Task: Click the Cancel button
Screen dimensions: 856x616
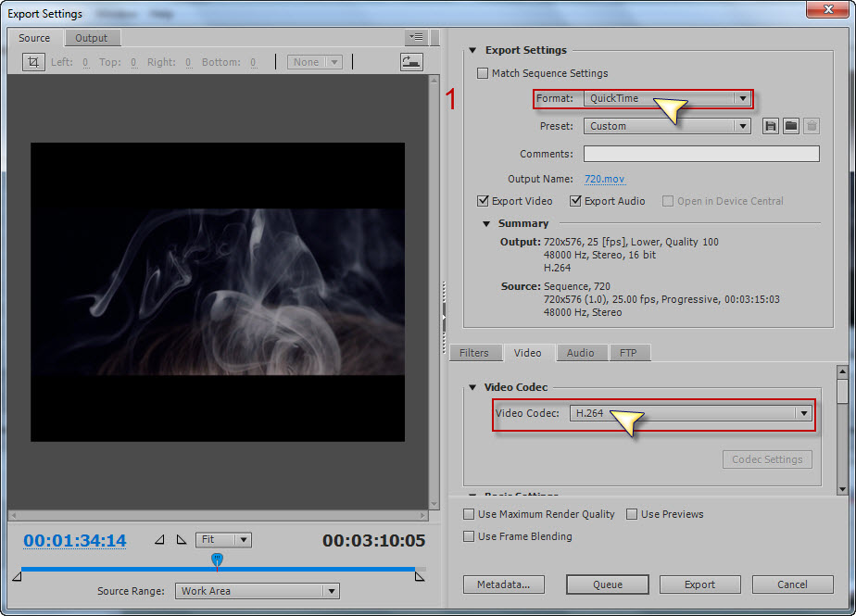Action: pos(792,585)
